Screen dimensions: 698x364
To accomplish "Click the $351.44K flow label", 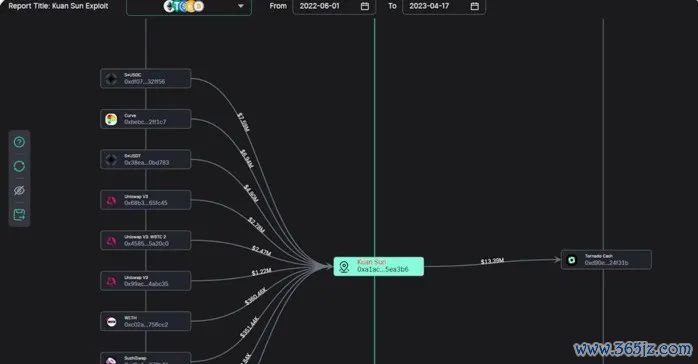I will click(x=249, y=327).
